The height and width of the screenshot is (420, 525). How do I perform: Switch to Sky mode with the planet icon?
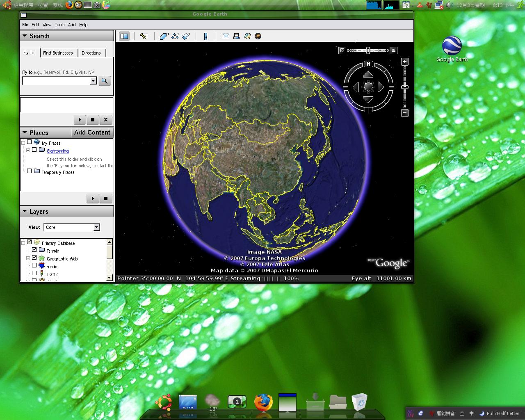[x=258, y=36]
